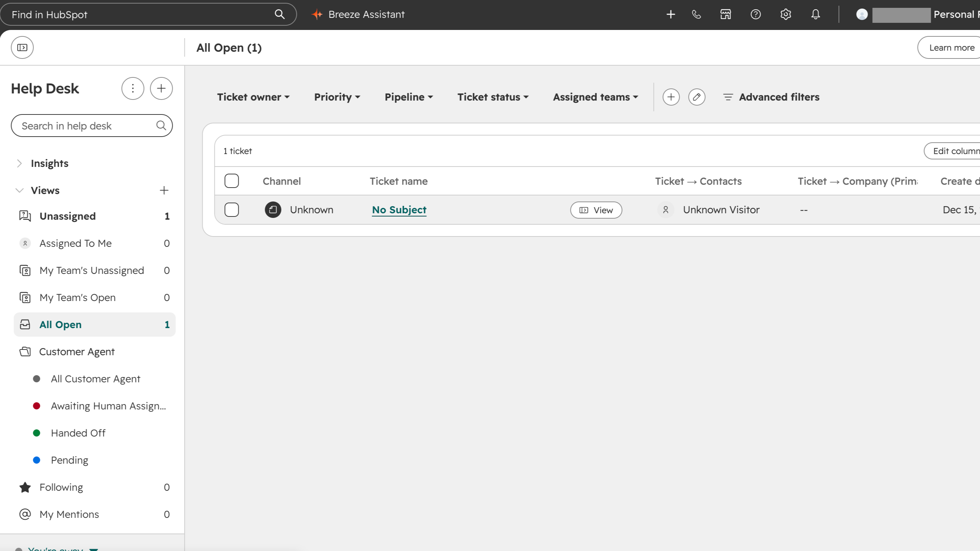Open All Customer Agent view

tap(96, 379)
